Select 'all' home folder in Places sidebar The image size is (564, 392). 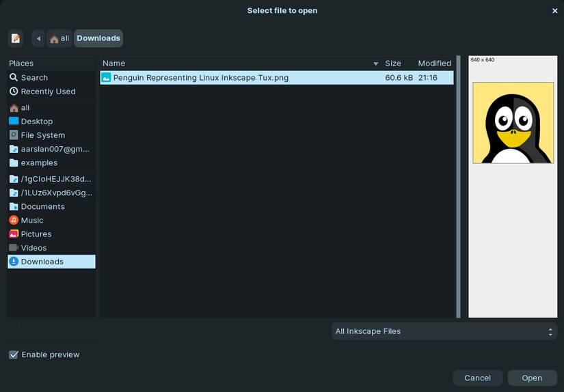51,107
